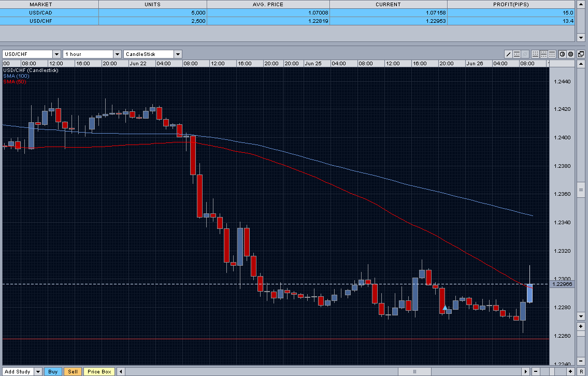Click the Buy button
Screen dimensions: 588x376
pyautogui.click(x=53, y=371)
